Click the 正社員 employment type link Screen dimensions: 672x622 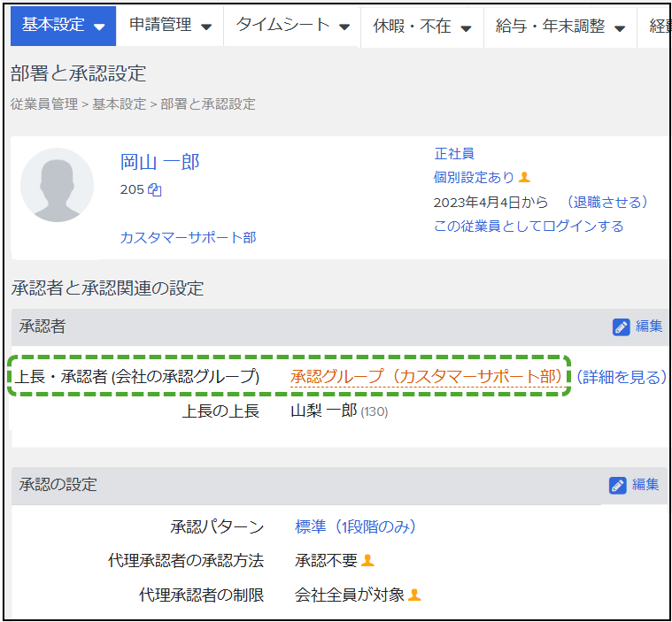[x=453, y=153]
